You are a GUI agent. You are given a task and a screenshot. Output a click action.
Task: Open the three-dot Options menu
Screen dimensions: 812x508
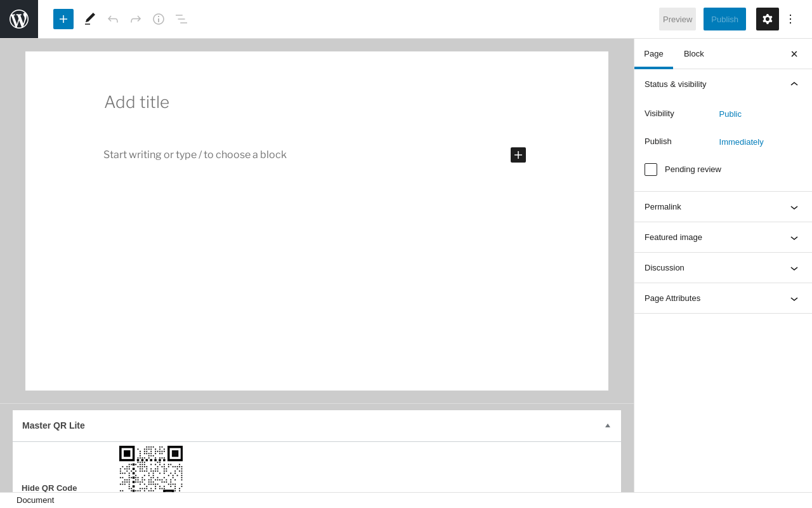point(790,19)
